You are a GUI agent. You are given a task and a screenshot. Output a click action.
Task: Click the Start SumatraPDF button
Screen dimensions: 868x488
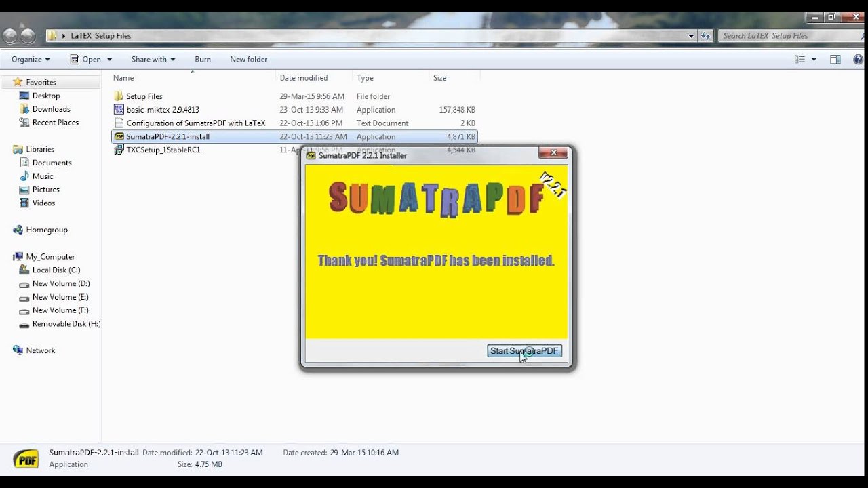(524, 350)
